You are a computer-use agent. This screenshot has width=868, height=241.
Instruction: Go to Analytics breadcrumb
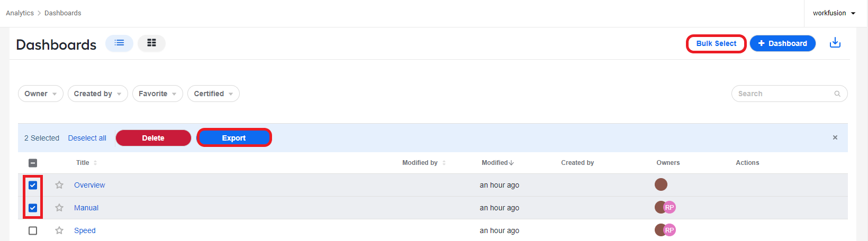[20, 13]
